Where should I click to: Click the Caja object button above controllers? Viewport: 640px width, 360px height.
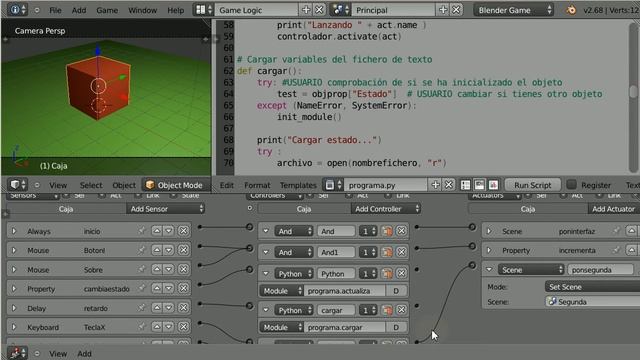tap(304, 209)
